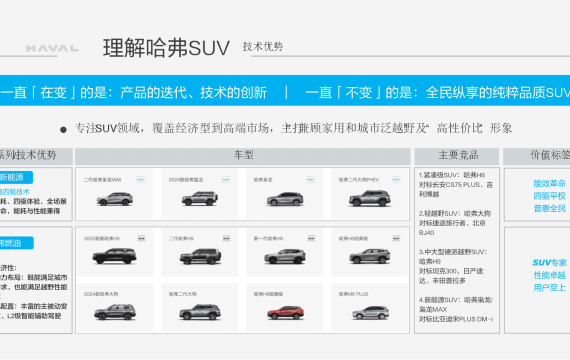Click the 能效革命 value label
570x360 pixels.
pos(549,183)
